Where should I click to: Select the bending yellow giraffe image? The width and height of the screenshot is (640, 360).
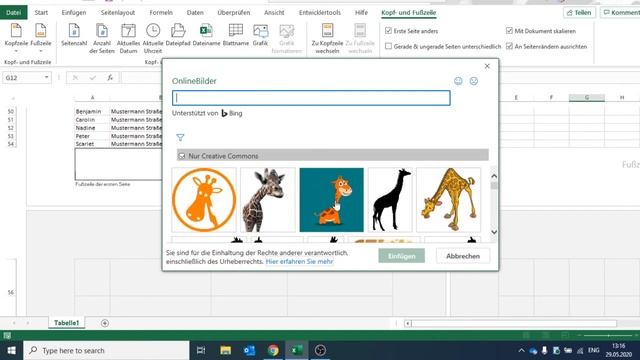coord(449,200)
